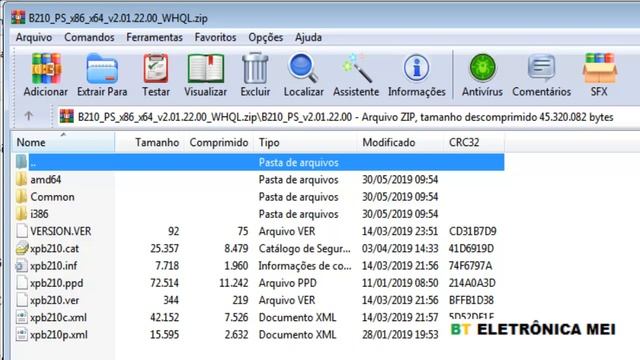Click the CRC32 value 74F6797A
The height and width of the screenshot is (360, 640).
471,266
